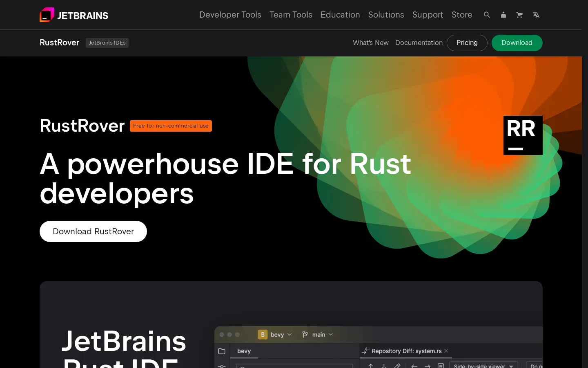
Task: Expand the main branch dropdown
Action: 323,334
